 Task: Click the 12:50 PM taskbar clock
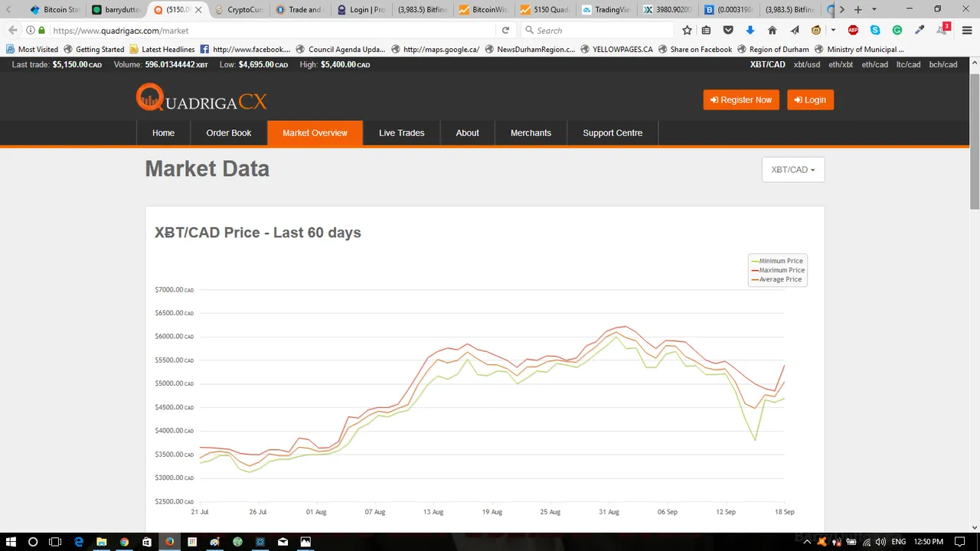[x=928, y=542]
